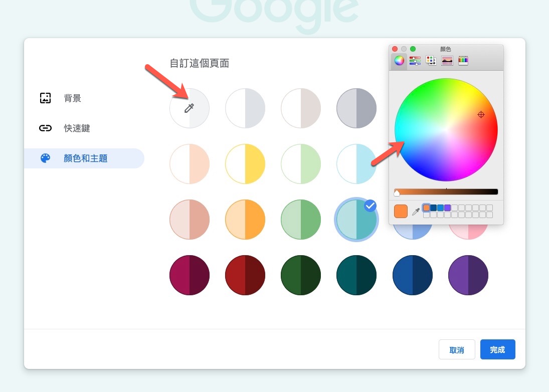Screen dimensions: 549x392
Task: Choose the dark red theme circle
Action: 245,275
